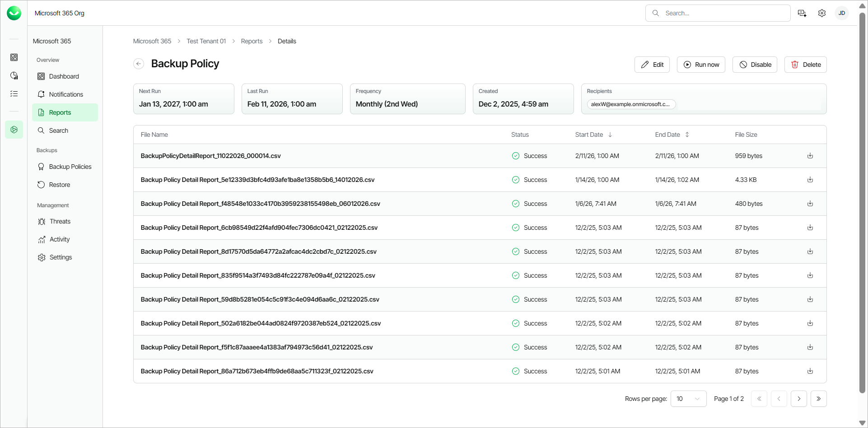The height and width of the screenshot is (428, 868).
Task: Open Backup Policies in sidebar
Action: (x=70, y=167)
